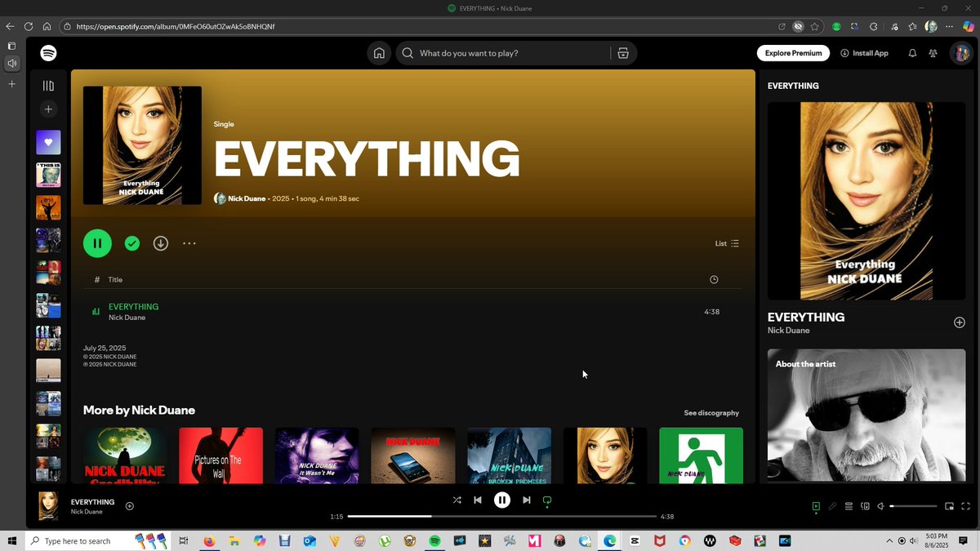
Task: Toggle the tracking prevention crossed-eye icon
Action: click(x=799, y=26)
